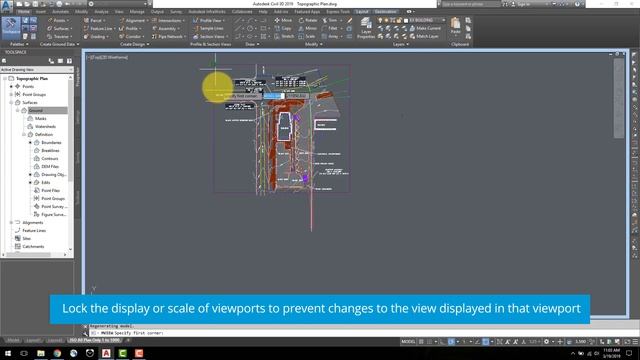
Task: Select Catchments in the tree
Action: point(33,247)
